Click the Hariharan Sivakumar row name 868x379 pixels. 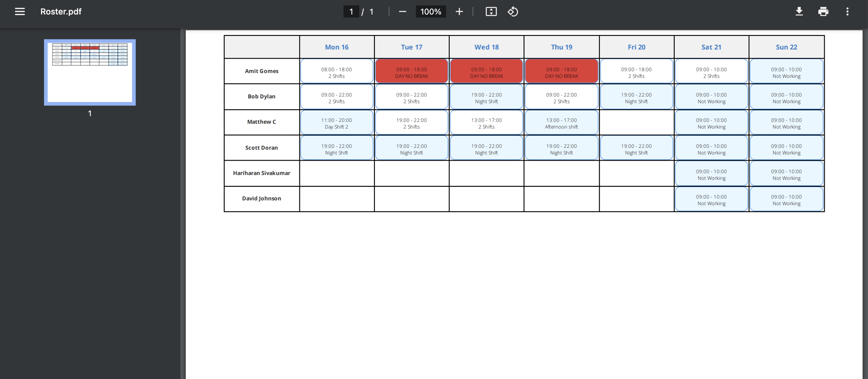[262, 173]
